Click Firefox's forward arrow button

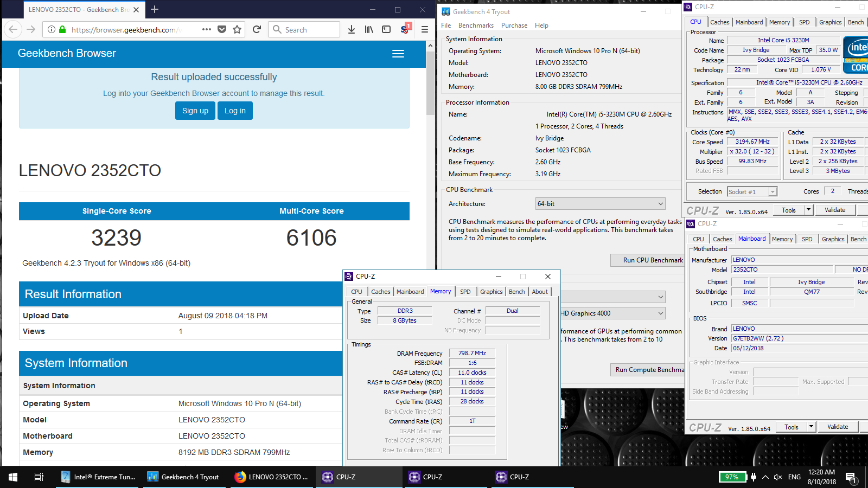click(x=31, y=29)
